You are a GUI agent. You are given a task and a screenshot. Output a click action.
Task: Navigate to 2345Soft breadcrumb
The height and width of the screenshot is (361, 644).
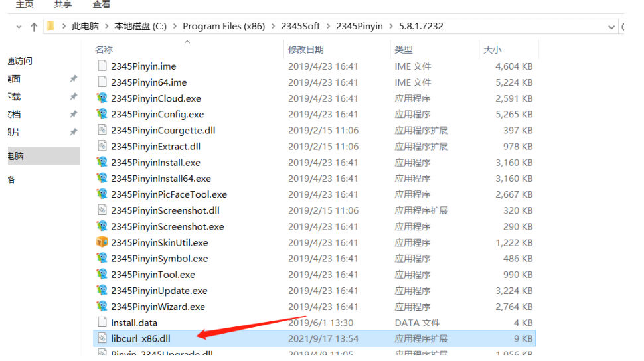tap(300, 27)
